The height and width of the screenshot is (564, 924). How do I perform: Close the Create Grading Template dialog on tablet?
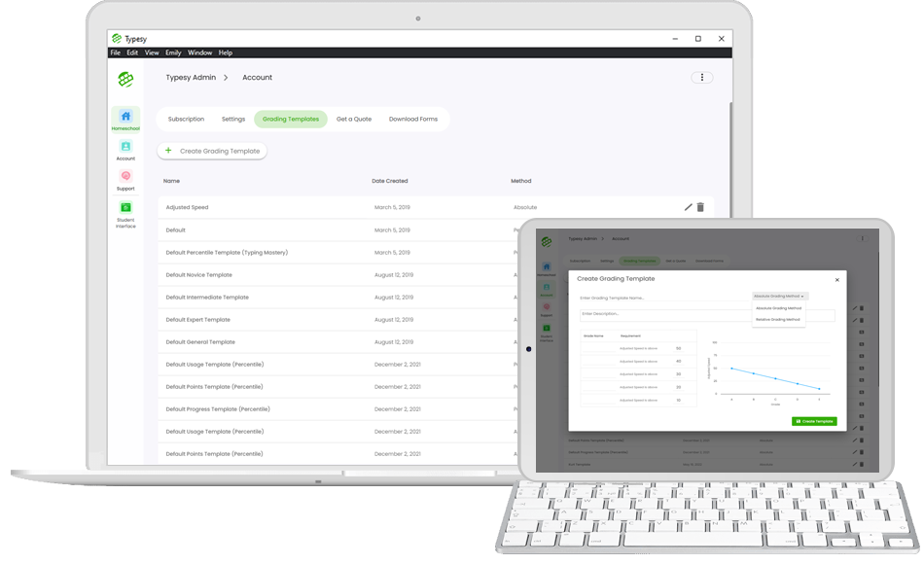tap(836, 280)
